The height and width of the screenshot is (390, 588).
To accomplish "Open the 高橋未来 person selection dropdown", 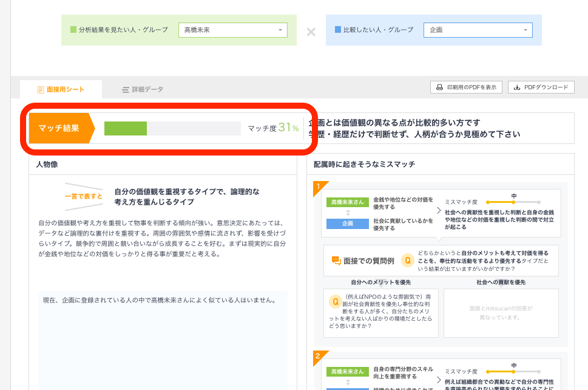I will [x=232, y=29].
